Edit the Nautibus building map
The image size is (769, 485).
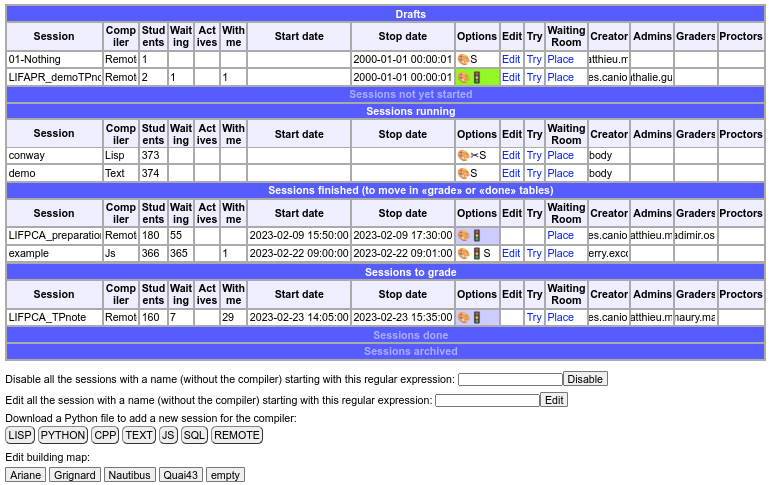129,475
